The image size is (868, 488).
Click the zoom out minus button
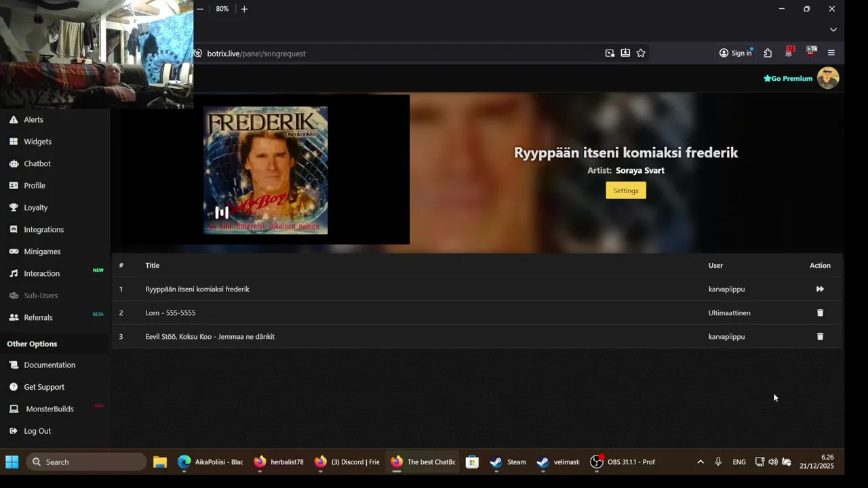[x=200, y=9]
